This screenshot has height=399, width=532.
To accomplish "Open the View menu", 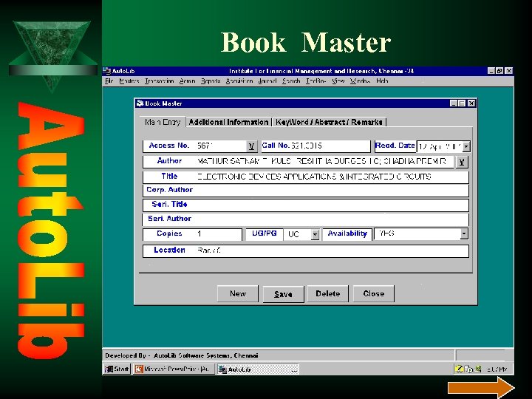I will click(338, 81).
